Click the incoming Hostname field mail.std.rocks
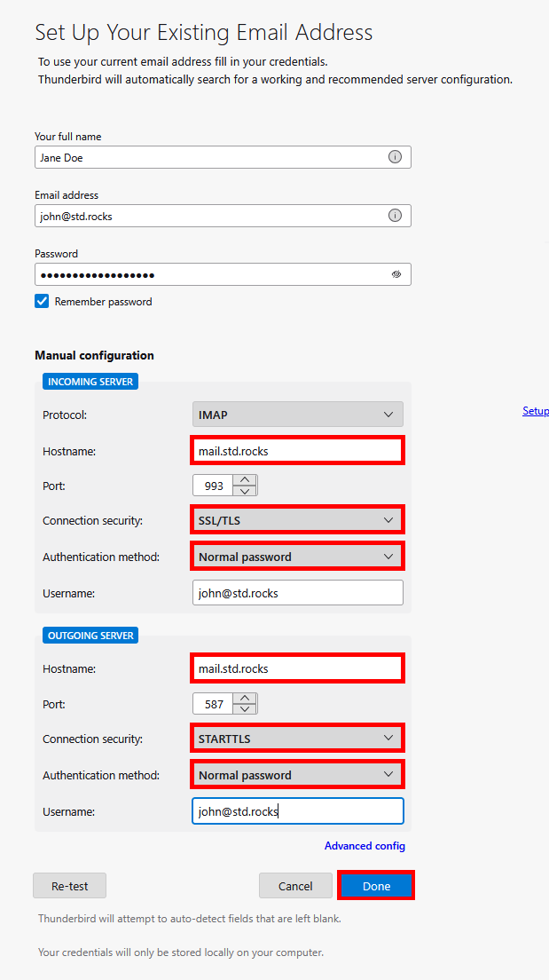 click(x=297, y=450)
